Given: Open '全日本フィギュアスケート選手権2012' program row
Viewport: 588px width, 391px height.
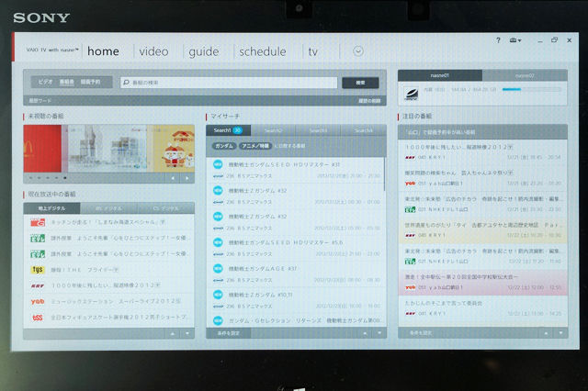Looking at the screenshot, I should (108, 318).
